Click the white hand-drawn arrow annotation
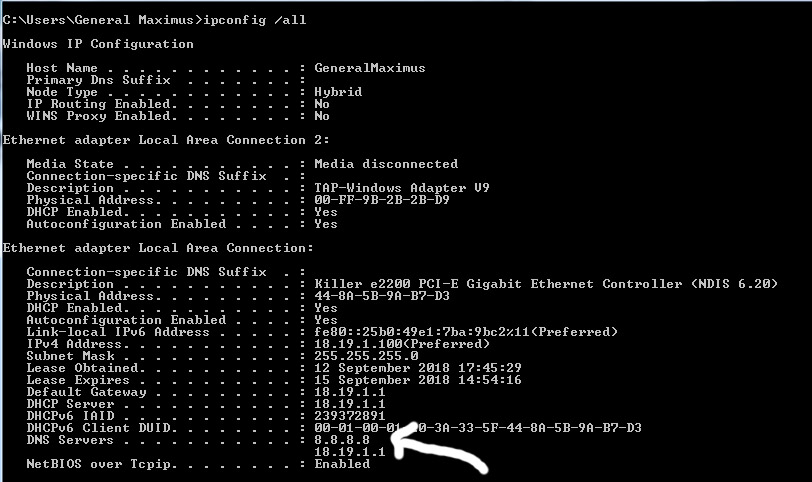Viewport: 812px width, 482px height. pyautogui.click(x=439, y=449)
